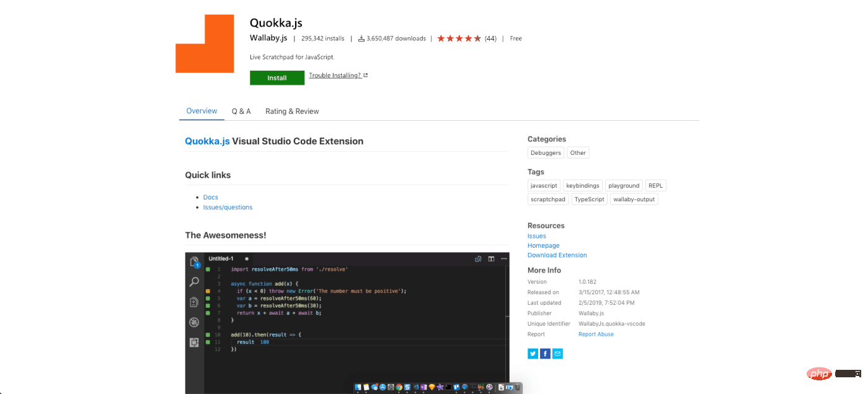
Task: Select the javascript tag
Action: click(x=544, y=186)
